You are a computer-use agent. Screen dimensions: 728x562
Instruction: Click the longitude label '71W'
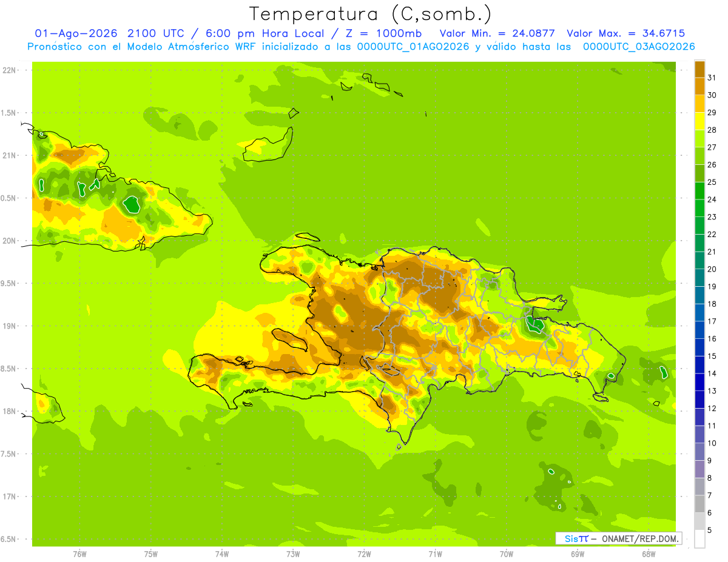click(435, 554)
